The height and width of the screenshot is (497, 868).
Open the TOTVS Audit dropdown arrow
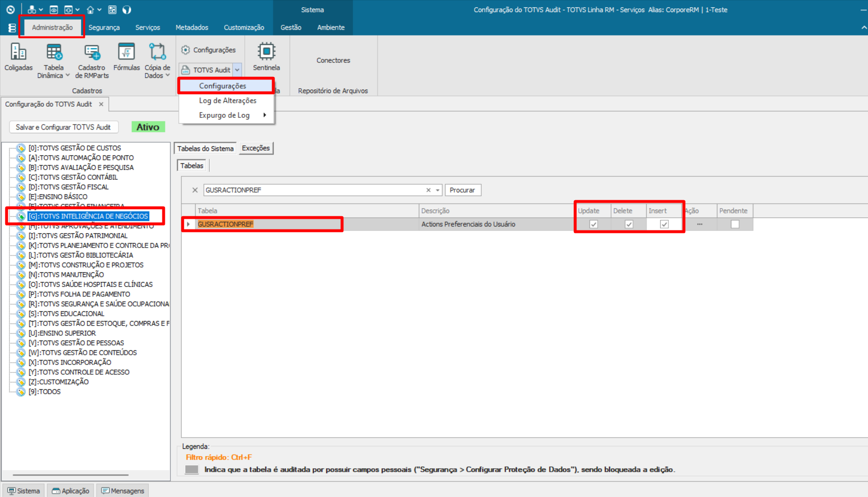pyautogui.click(x=237, y=69)
